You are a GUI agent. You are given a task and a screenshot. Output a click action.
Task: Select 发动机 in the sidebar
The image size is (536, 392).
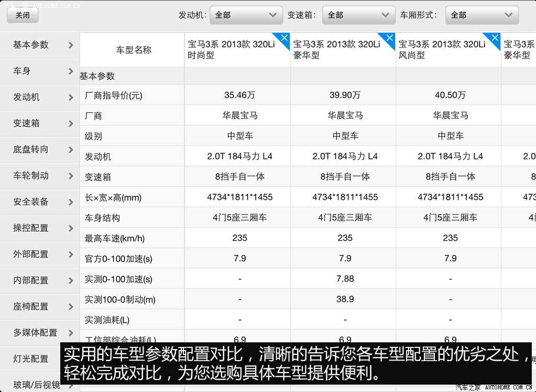coord(39,97)
